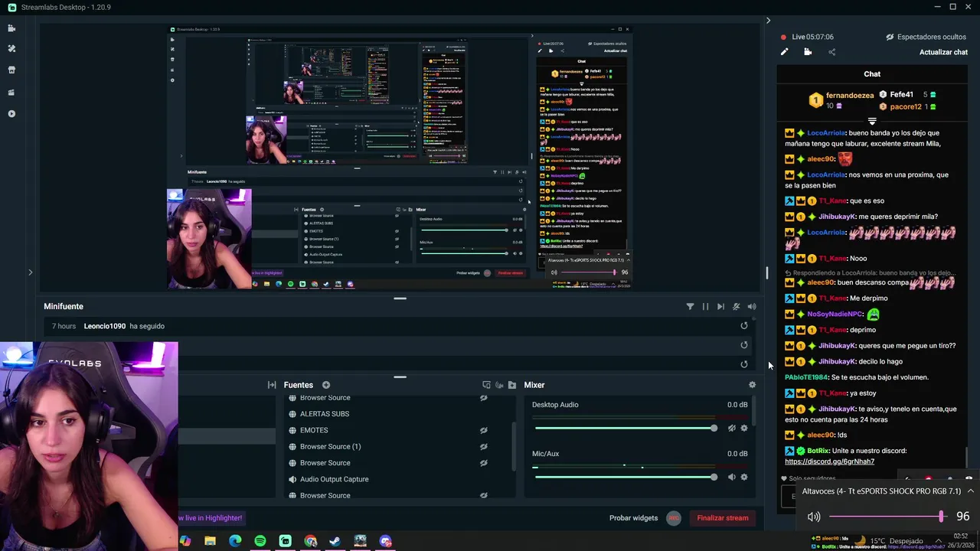
Task: Replay the second Minifuente event row
Action: pos(743,345)
